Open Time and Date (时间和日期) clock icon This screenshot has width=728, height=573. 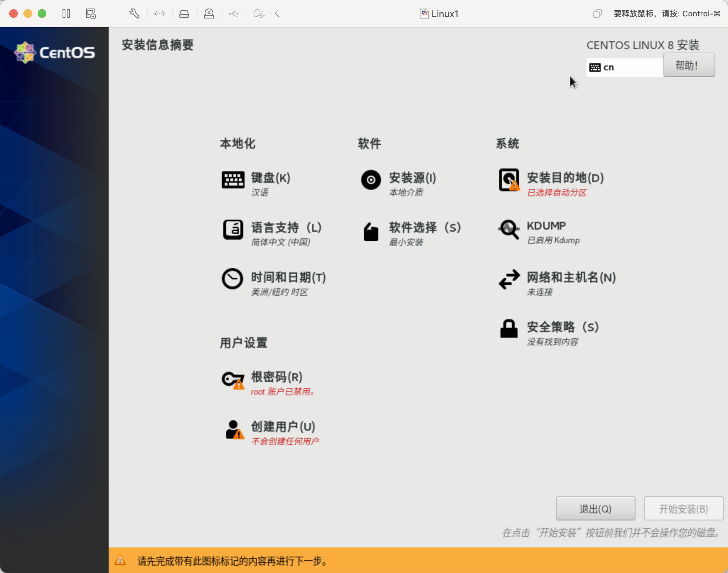coord(232,279)
